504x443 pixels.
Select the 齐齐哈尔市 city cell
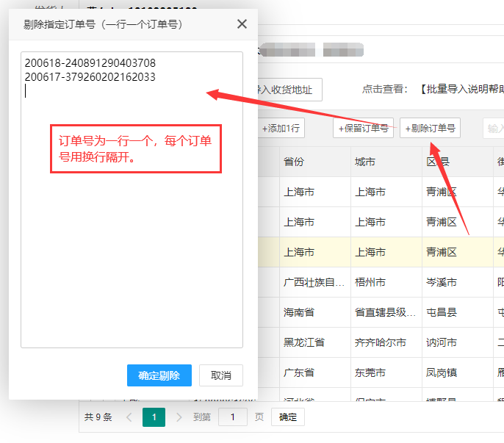click(381, 342)
